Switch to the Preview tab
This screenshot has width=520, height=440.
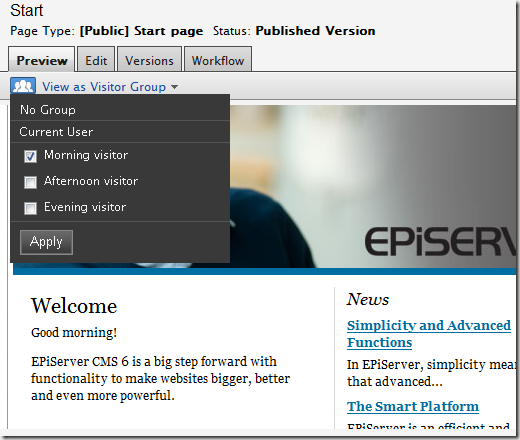pos(42,60)
